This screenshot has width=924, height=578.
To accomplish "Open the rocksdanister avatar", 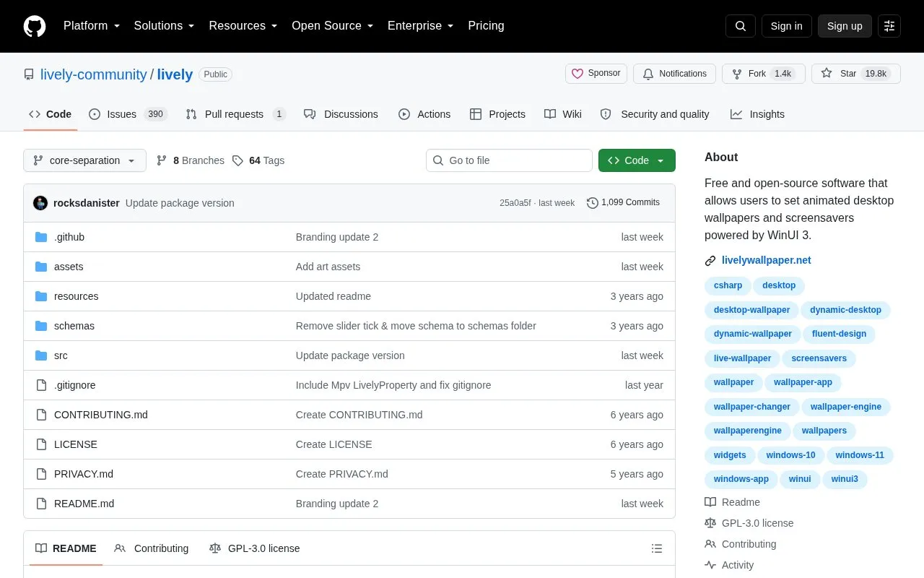I will click(40, 203).
